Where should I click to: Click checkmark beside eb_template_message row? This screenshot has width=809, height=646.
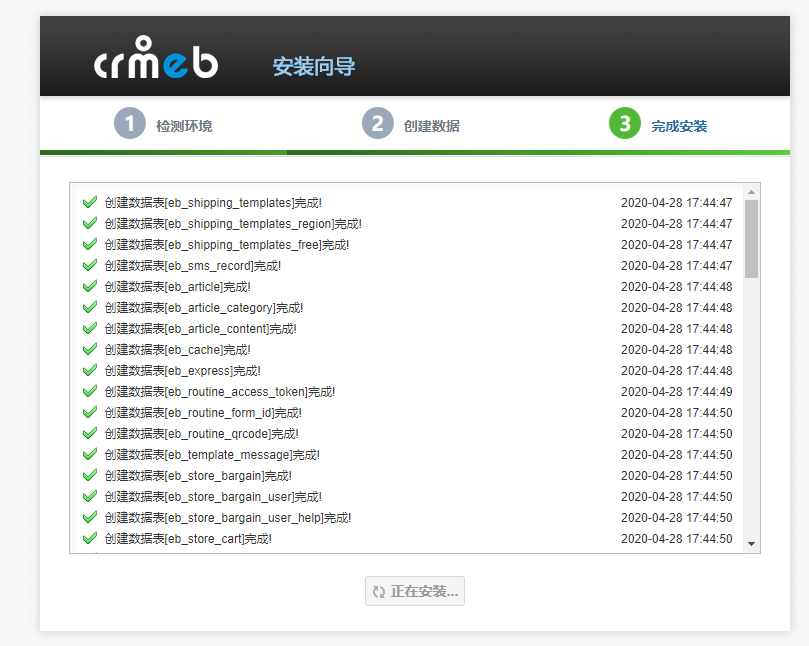[90, 454]
